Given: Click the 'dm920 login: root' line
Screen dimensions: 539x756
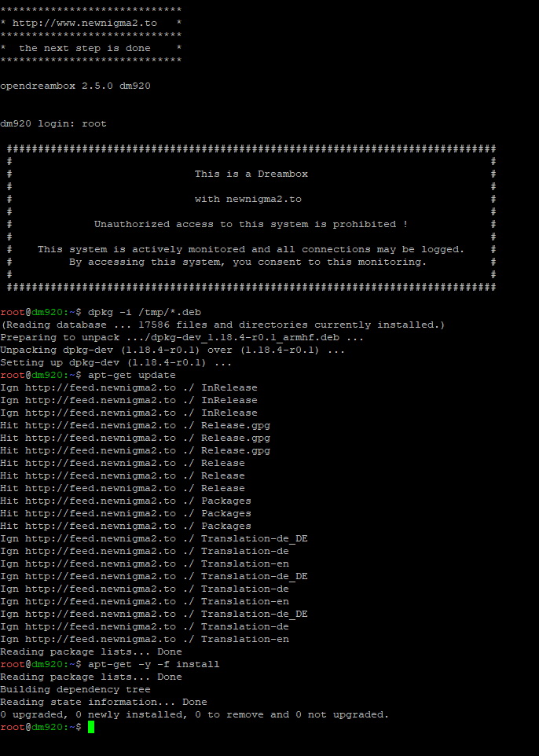Looking at the screenshot, I should pyautogui.click(x=53, y=123).
